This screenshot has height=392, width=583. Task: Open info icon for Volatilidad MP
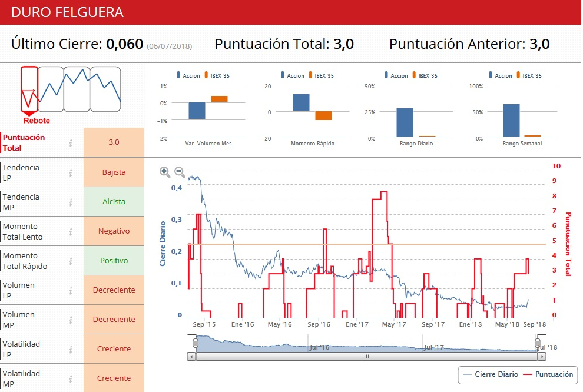[x=71, y=378]
